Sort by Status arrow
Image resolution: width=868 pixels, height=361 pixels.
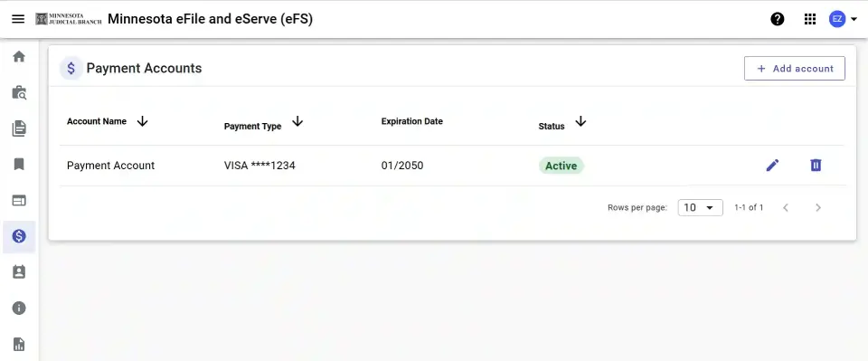(x=580, y=121)
